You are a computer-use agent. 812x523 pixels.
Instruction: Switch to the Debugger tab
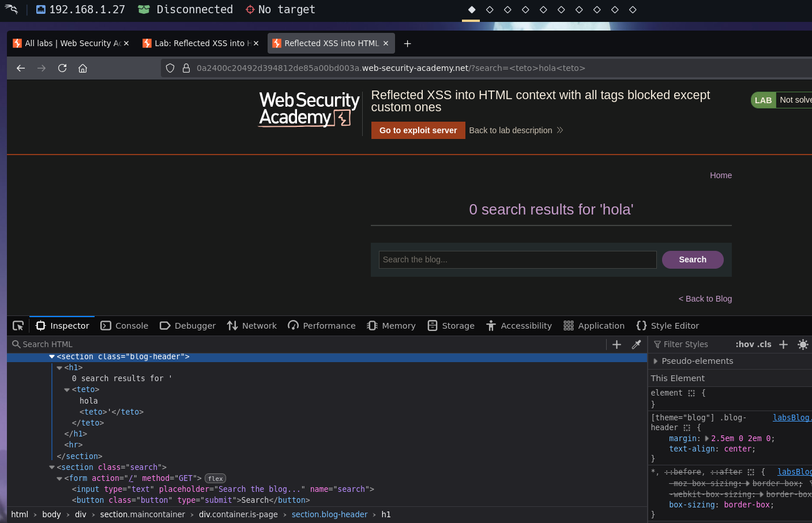pyautogui.click(x=187, y=326)
